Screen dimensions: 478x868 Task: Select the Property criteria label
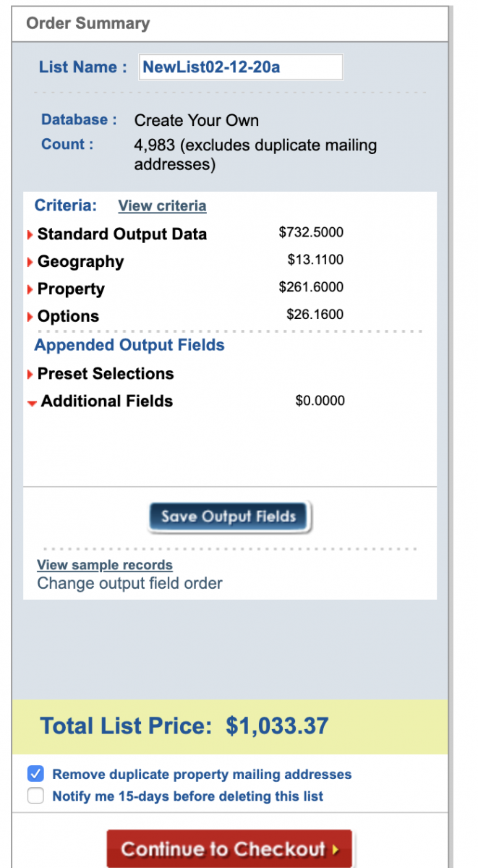click(71, 289)
